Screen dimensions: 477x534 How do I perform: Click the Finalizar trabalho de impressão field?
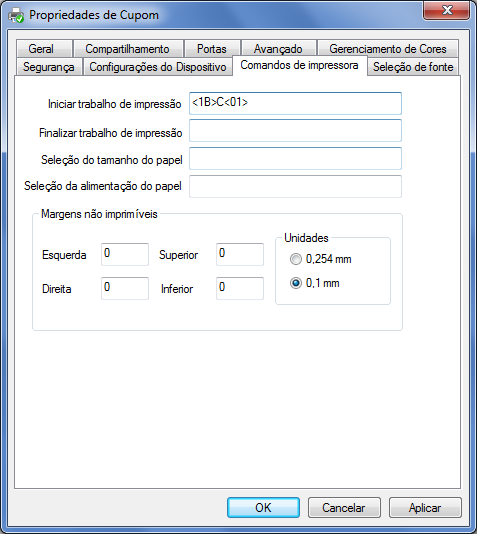(x=295, y=130)
